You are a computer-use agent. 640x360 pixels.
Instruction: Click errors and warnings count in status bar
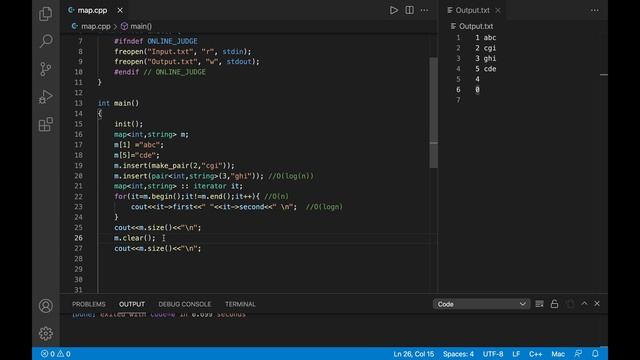pyautogui.click(x=56, y=354)
